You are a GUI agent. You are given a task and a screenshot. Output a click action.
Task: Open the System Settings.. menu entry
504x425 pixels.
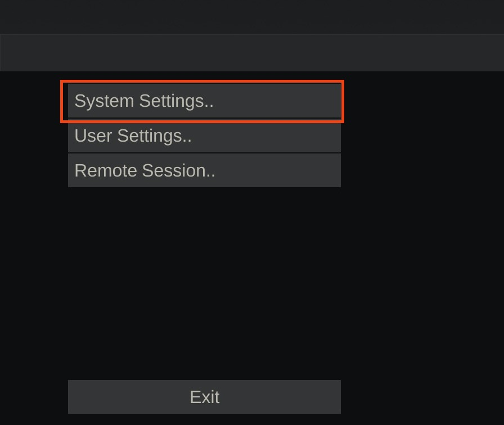click(x=204, y=101)
